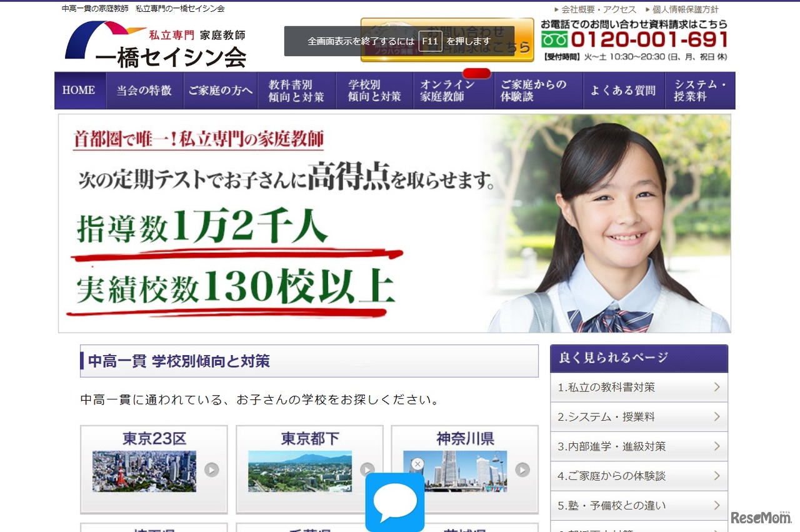Click the hero banner with schoolgirl
This screenshot has width=800, height=532.
394,223
